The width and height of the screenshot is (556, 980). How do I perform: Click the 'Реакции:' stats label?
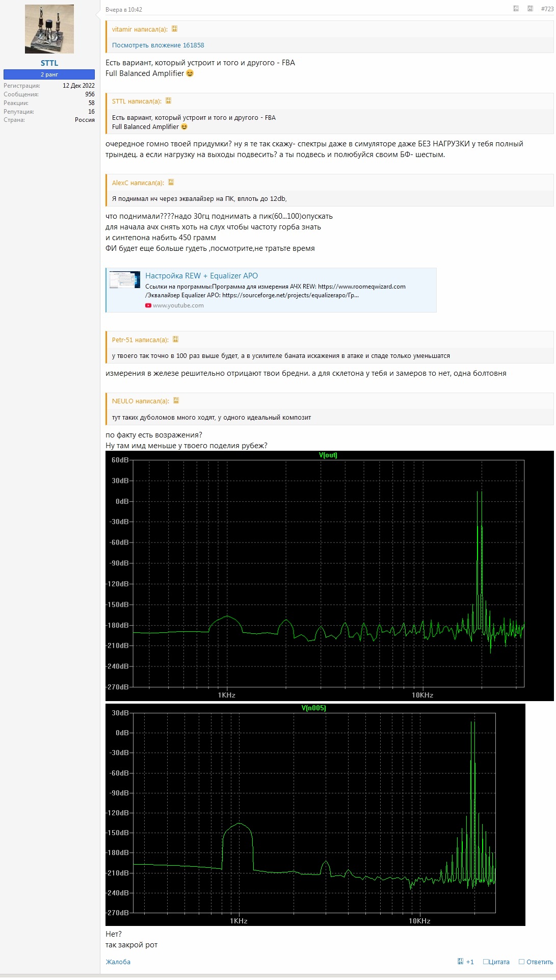point(16,103)
